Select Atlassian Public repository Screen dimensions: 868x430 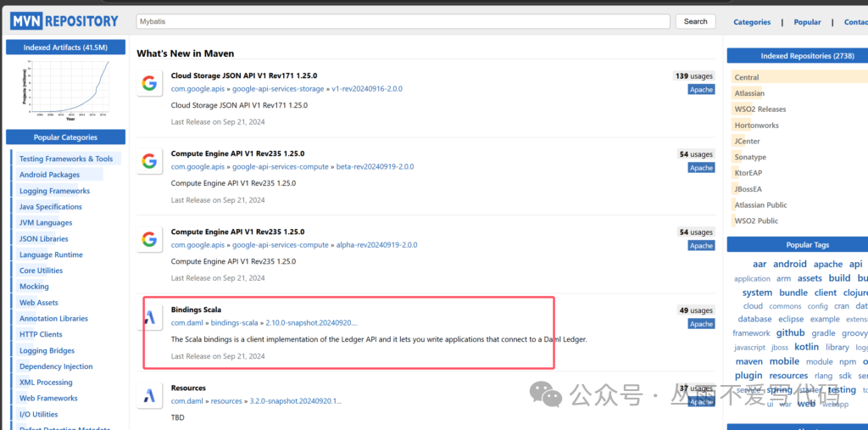click(760, 205)
